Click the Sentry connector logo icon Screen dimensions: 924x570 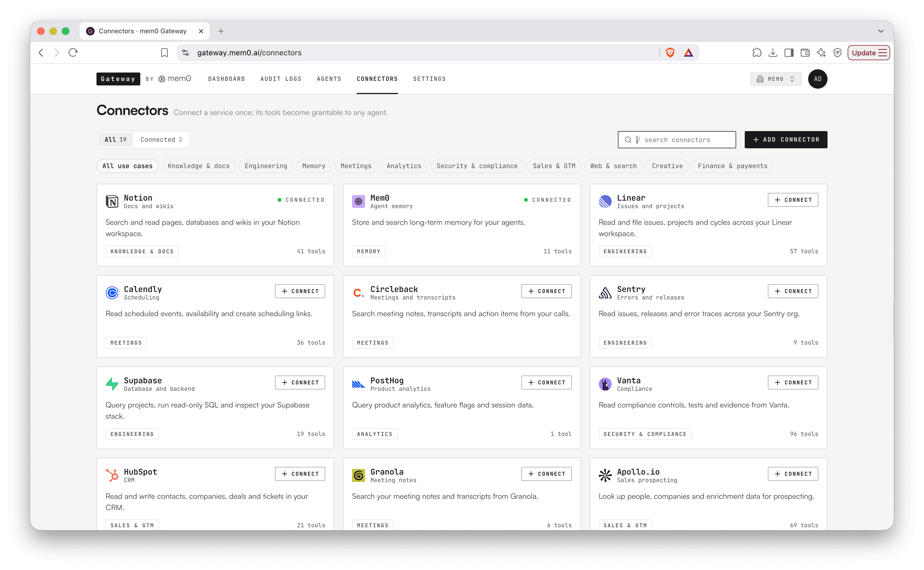(605, 293)
